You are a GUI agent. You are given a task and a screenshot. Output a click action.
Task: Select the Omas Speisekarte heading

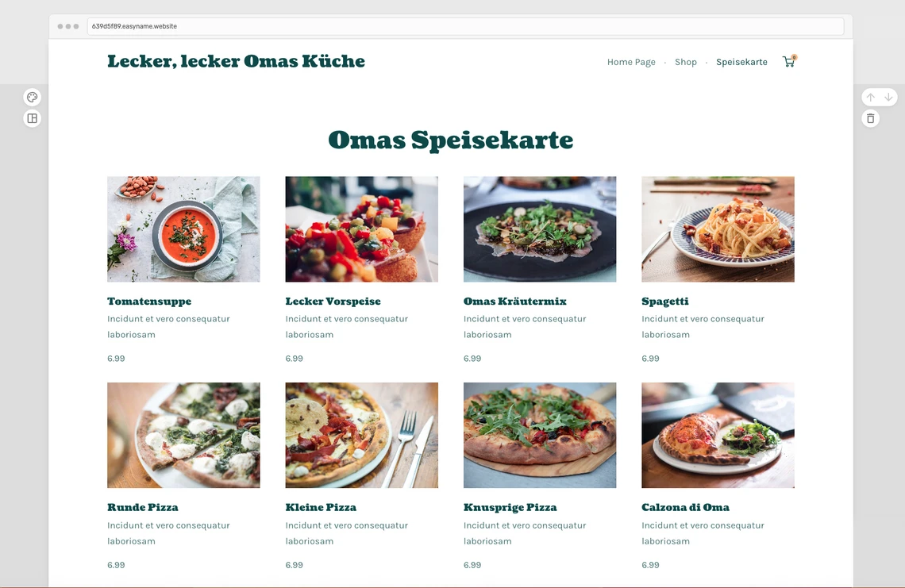tap(451, 140)
